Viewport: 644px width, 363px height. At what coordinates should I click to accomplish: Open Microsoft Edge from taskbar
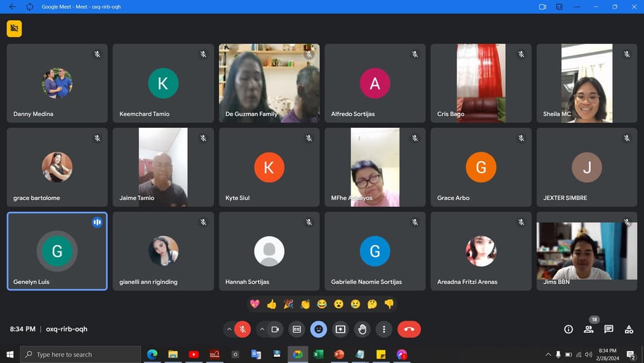(152, 355)
